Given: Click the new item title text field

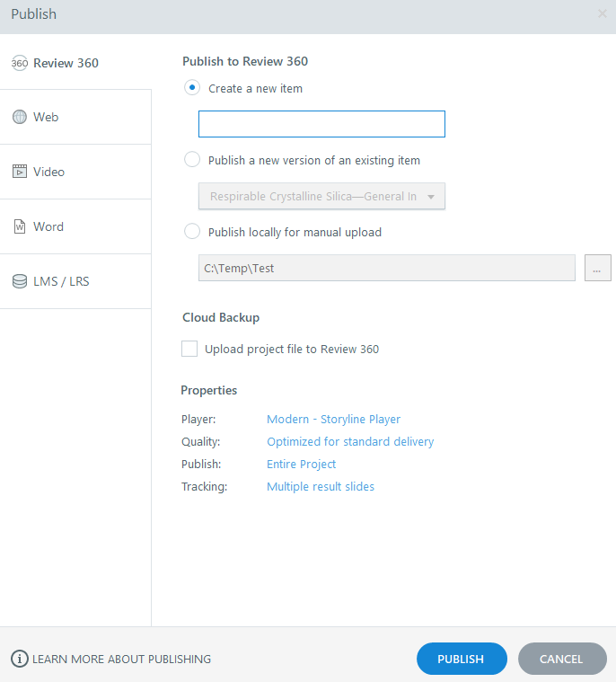Looking at the screenshot, I should tap(321, 124).
